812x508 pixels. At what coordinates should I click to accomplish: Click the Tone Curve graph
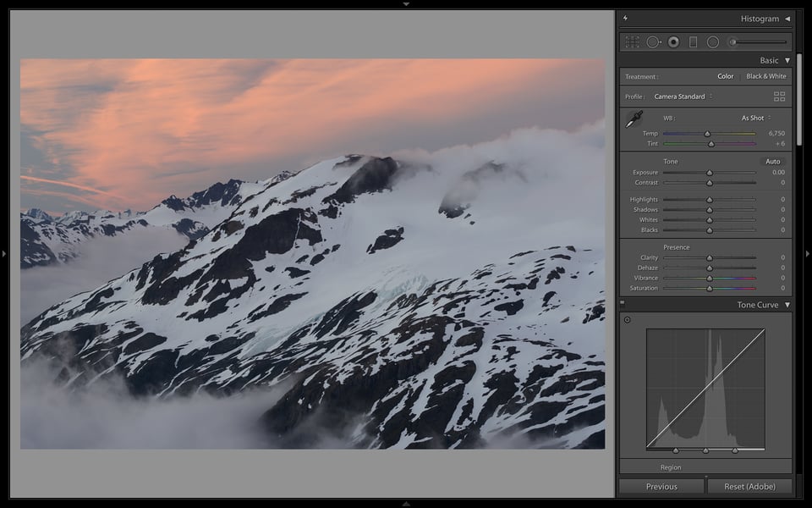click(705, 389)
